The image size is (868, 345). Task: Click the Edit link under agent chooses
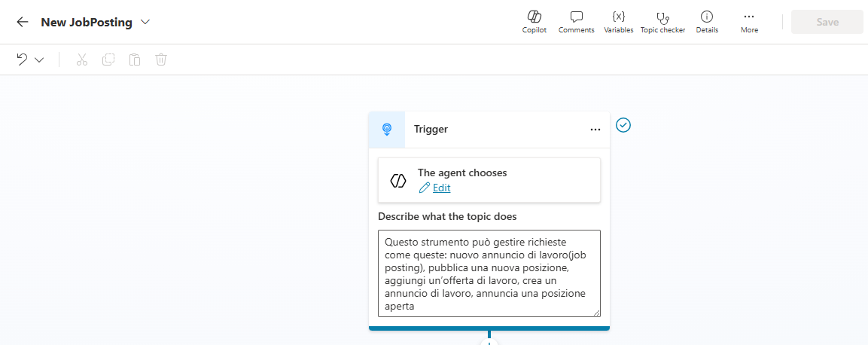441,188
